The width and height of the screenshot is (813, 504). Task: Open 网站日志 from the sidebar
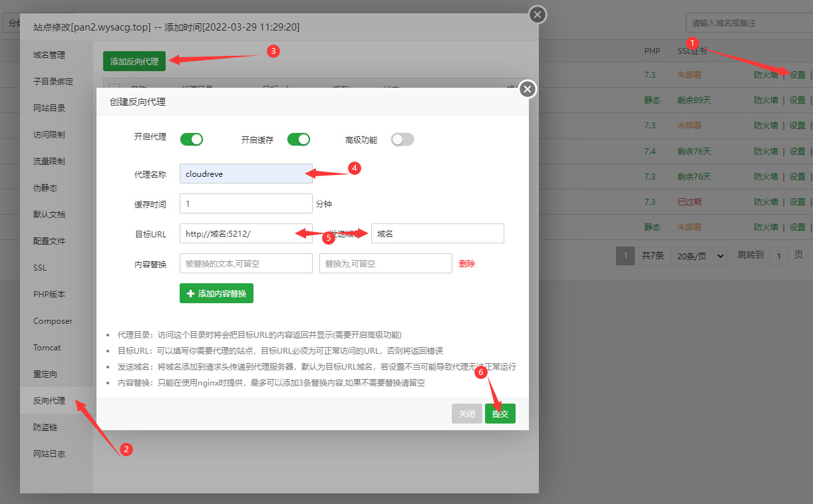(50, 453)
